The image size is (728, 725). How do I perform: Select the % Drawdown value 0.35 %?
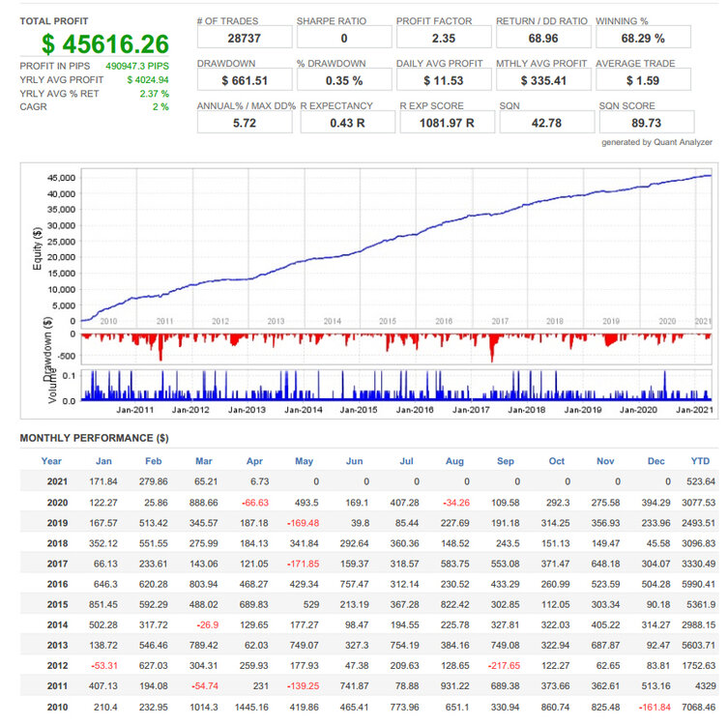[x=344, y=81]
